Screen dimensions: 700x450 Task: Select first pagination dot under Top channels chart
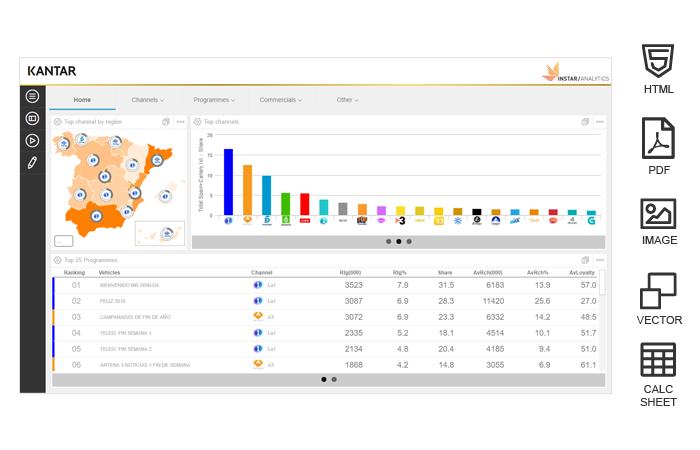[387, 241]
